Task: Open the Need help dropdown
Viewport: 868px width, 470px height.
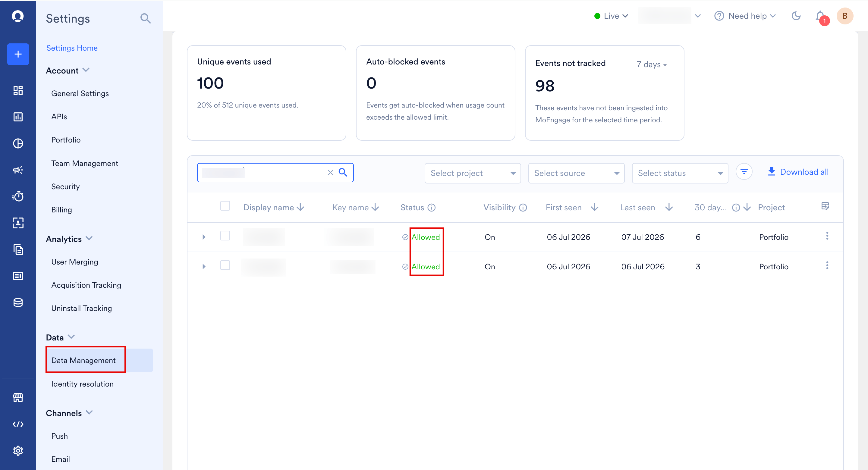Action: tap(745, 16)
